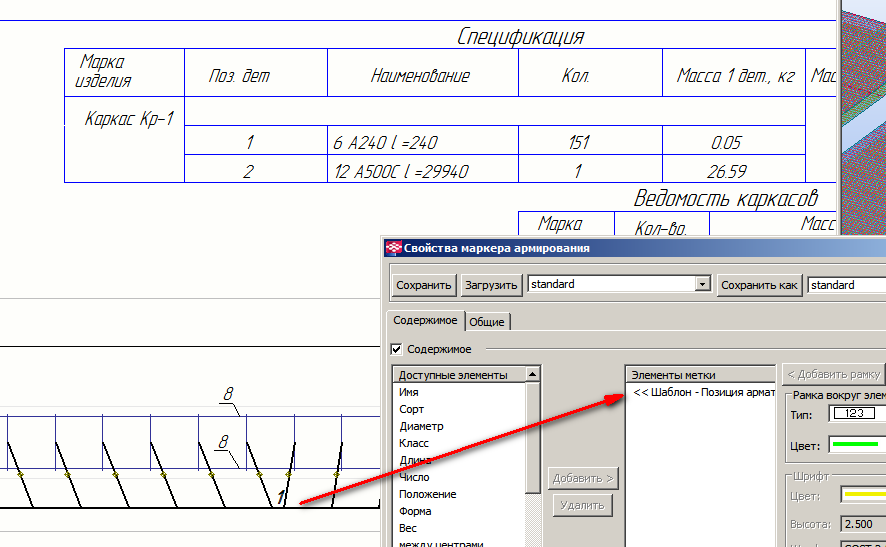Select the Содержимое tab
The height and width of the screenshot is (547, 886).
(x=425, y=321)
